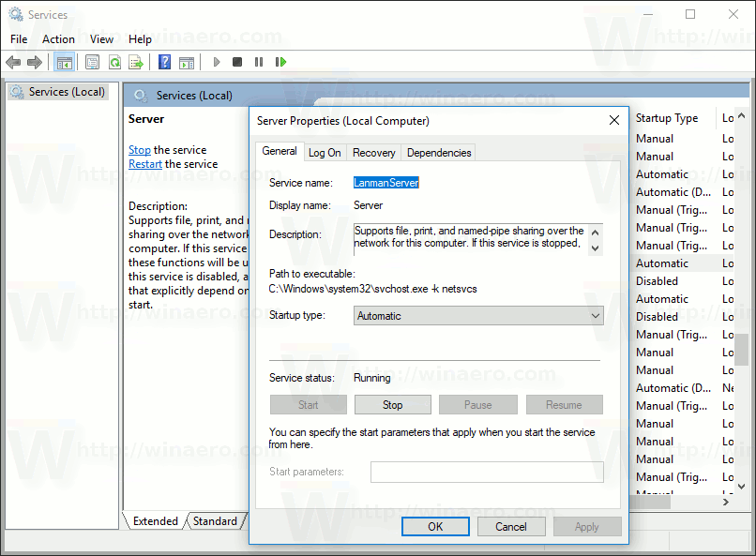Screen dimensions: 756x556
Task: Click the Stop Service toolbar icon
Action: (x=236, y=62)
